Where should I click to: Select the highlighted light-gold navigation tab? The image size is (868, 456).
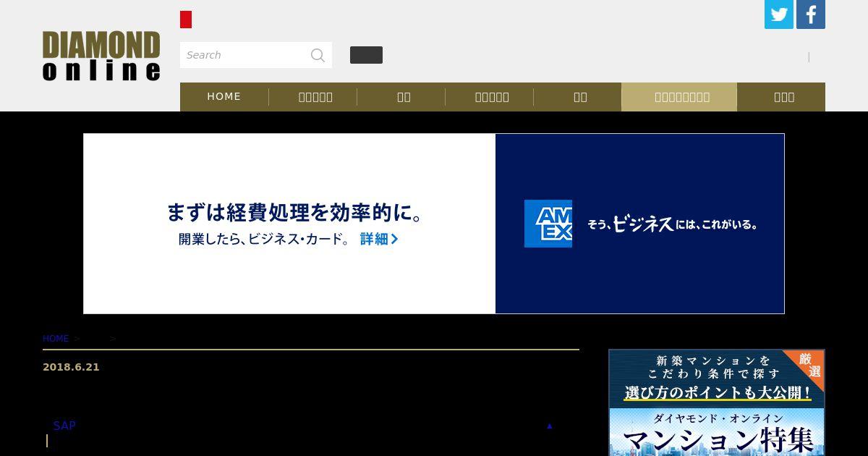coord(679,97)
